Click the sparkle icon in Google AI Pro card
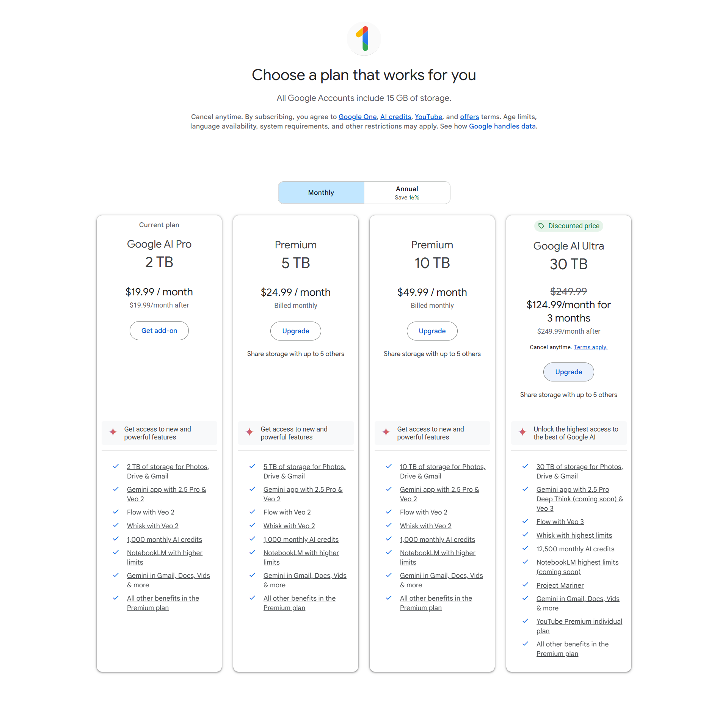The height and width of the screenshot is (728, 728). click(113, 432)
